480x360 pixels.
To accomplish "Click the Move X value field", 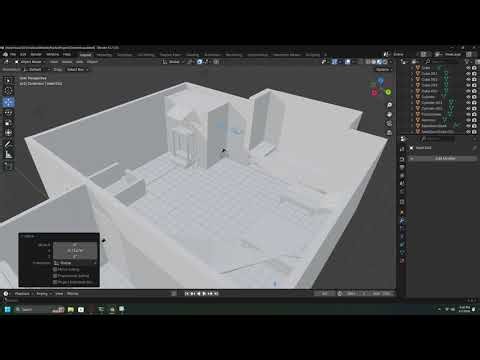I will 75,244.
